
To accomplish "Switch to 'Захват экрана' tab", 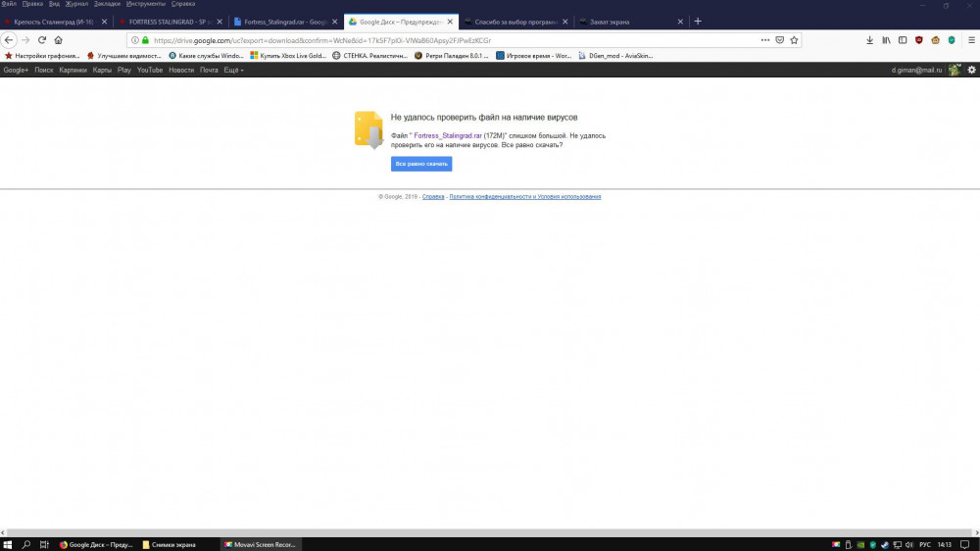I will pyautogui.click(x=631, y=22).
